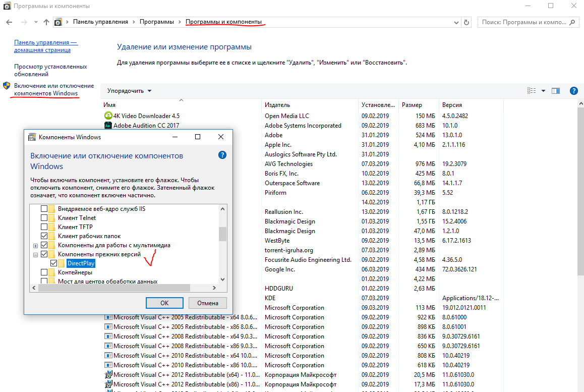Click the search magnifier icon
Image resolution: width=584 pixels, height=392 pixels.
point(572,22)
